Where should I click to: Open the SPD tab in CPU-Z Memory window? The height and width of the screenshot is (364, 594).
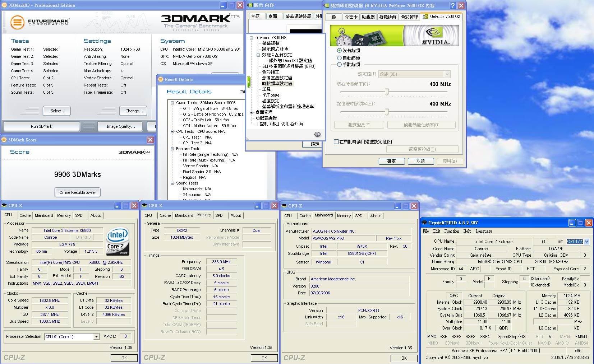click(219, 215)
